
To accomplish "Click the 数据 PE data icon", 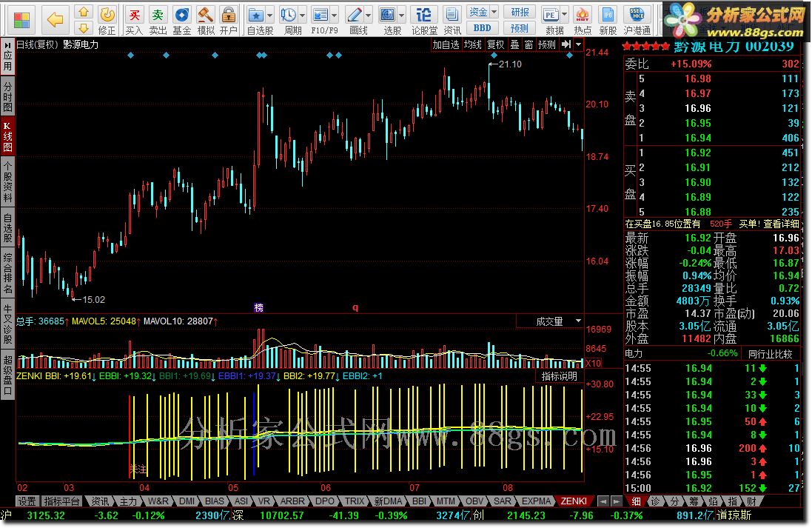I will click(551, 15).
